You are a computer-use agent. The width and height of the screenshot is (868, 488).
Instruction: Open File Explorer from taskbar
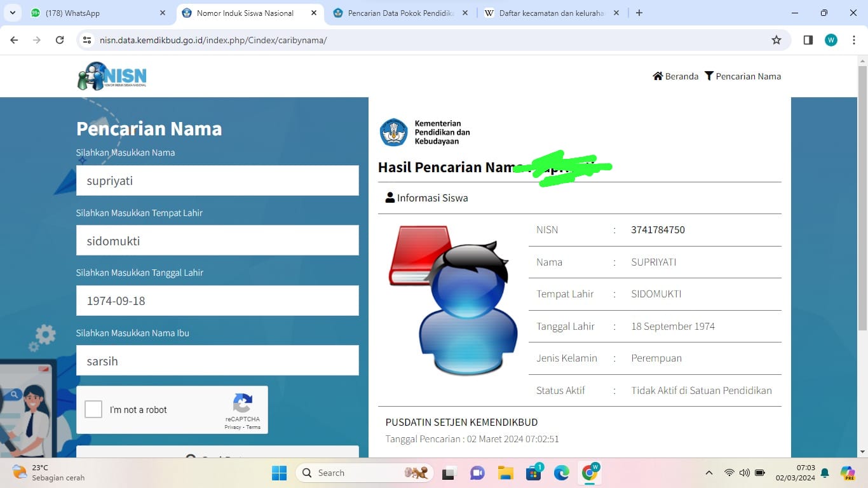(x=505, y=473)
